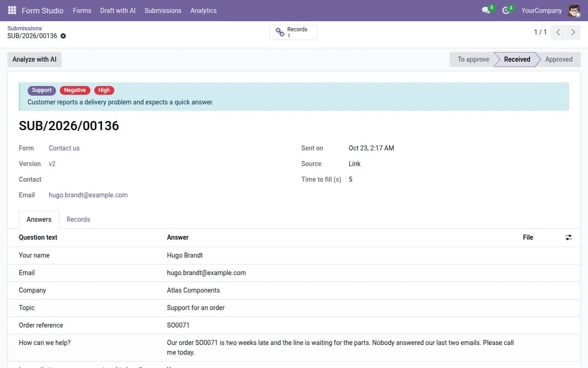This screenshot has height=368, width=588.
Task: Click the High priority badge
Action: pos(104,90)
